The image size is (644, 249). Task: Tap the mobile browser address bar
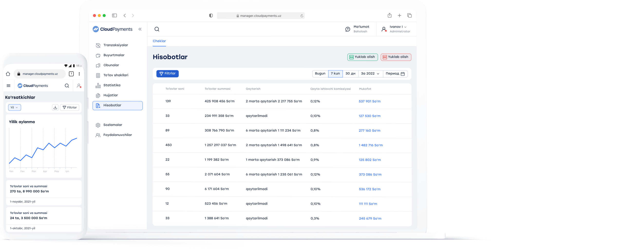coord(39,74)
